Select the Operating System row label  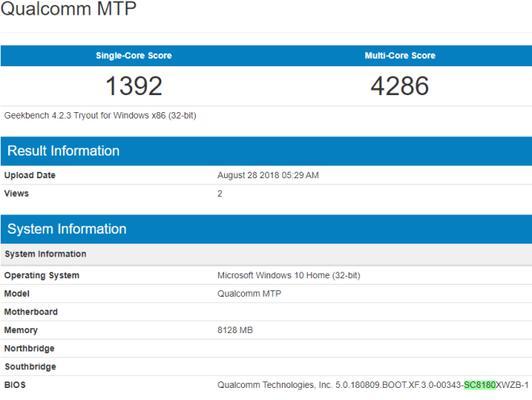(x=42, y=275)
